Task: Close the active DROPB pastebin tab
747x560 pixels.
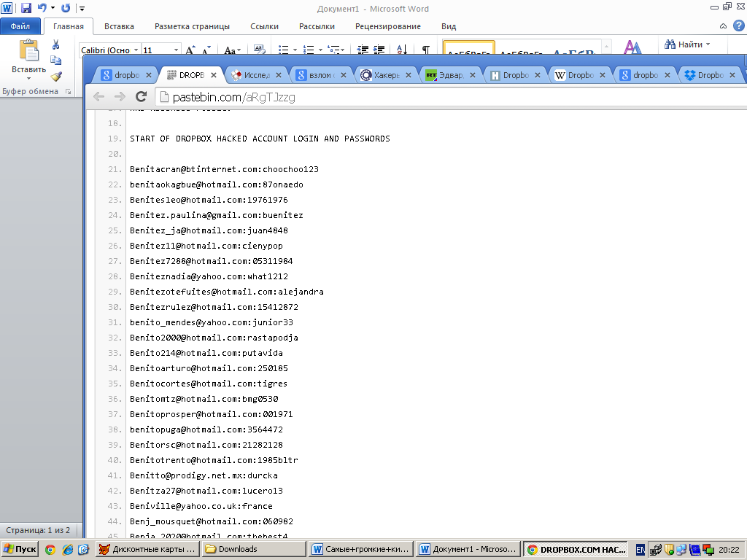Action: coord(214,75)
